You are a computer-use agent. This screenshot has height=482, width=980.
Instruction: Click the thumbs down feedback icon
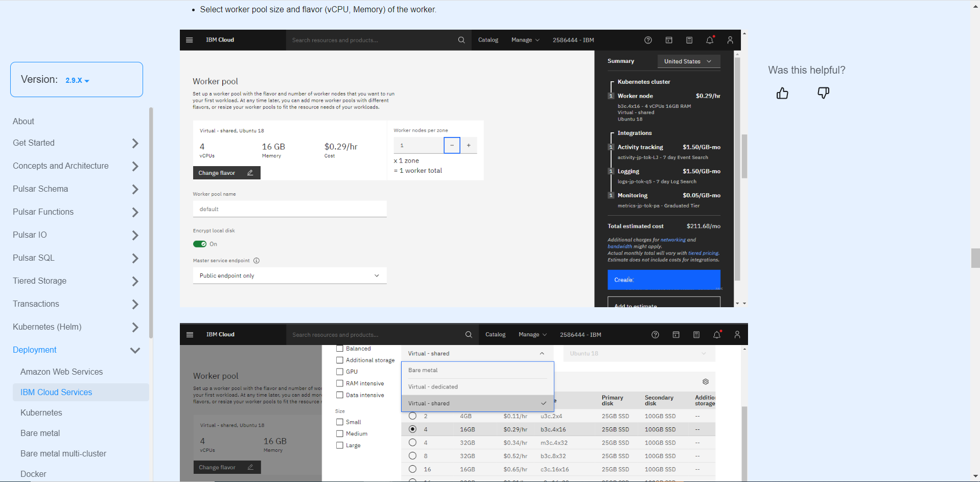coord(823,93)
